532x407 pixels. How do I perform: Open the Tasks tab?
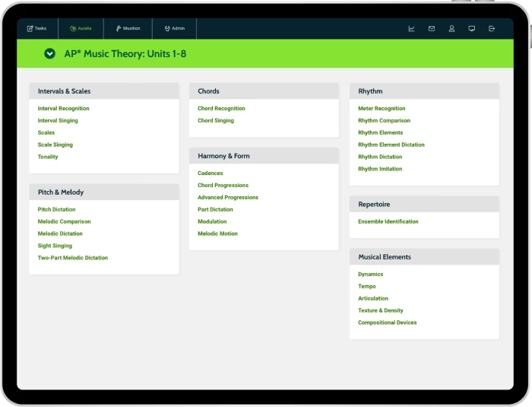click(37, 29)
